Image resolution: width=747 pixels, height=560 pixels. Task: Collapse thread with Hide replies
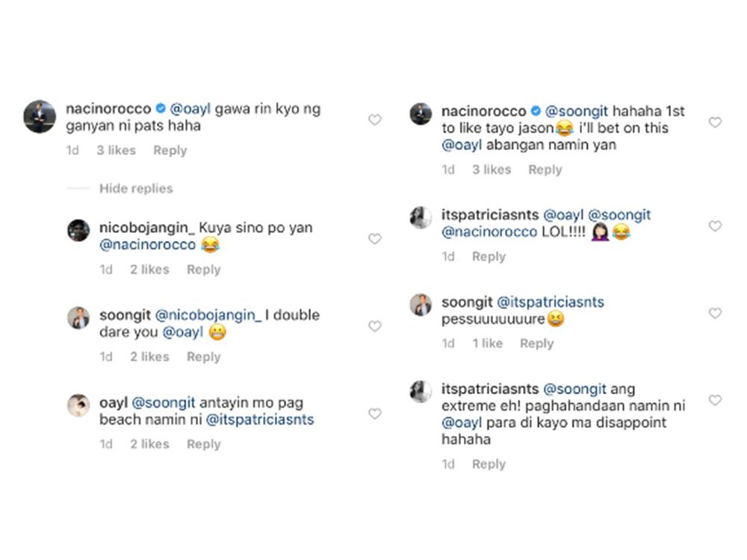tap(136, 189)
